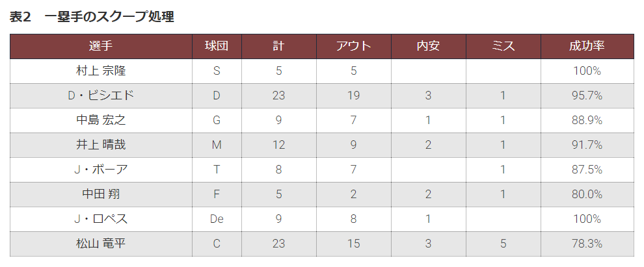The height and width of the screenshot is (267, 644).
Task: Select the J・ボーア row name
Action: click(x=101, y=170)
